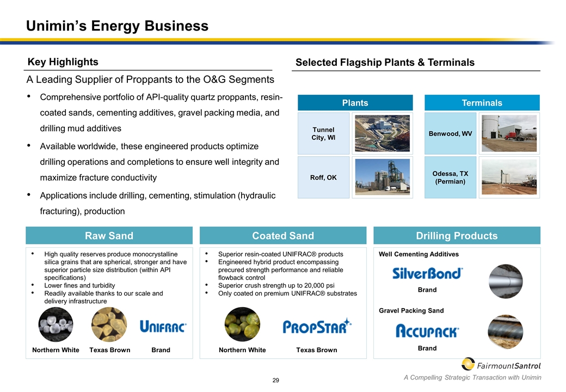Image resolution: width=566 pixels, height=392 pixels.
Task: Select the sand grain image under Coated Sand
Action: (242, 324)
